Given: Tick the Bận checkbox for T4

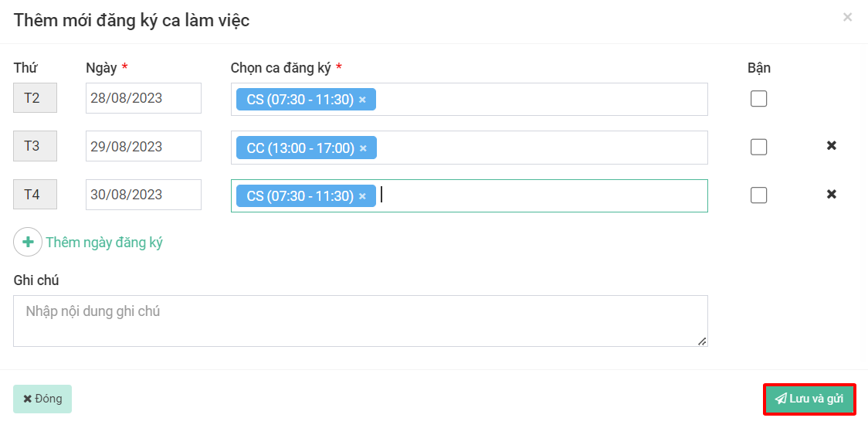Looking at the screenshot, I should [x=759, y=195].
